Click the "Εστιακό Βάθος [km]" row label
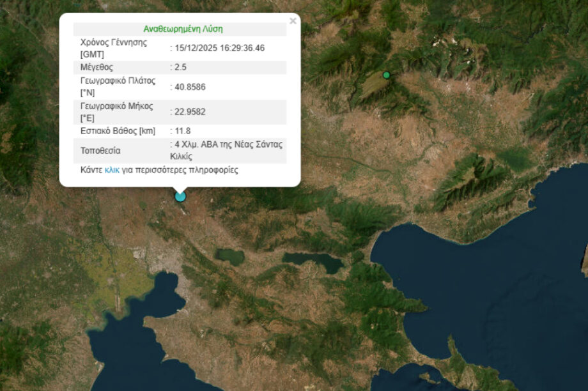This screenshot has width=588, height=391. point(118,131)
